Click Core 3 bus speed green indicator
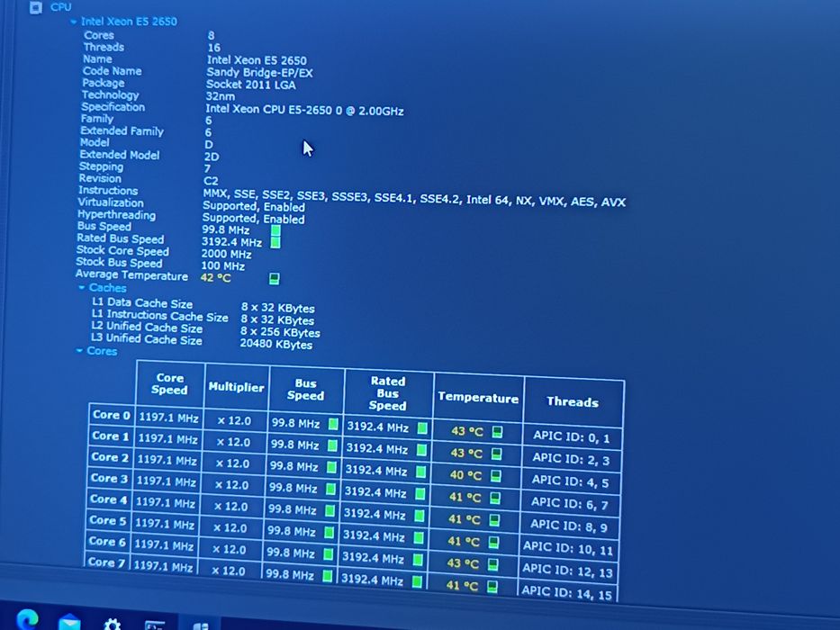Viewport: 840px width, 630px height. pyautogui.click(x=331, y=489)
